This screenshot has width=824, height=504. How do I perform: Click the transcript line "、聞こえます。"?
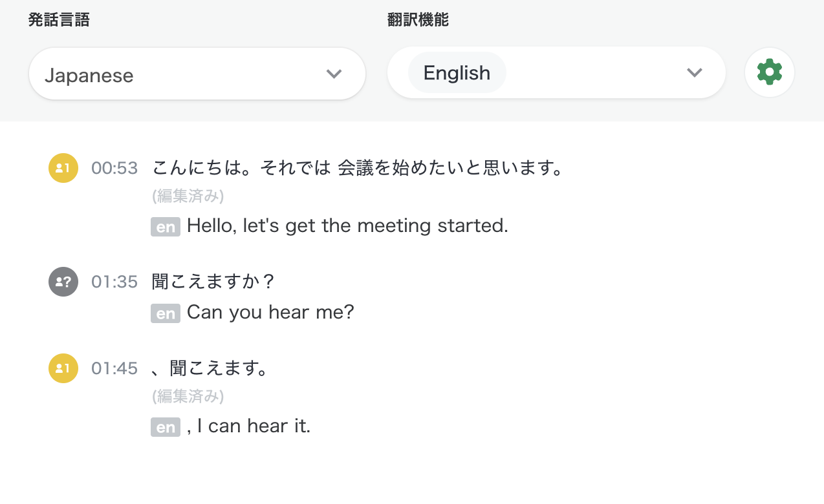point(210,368)
